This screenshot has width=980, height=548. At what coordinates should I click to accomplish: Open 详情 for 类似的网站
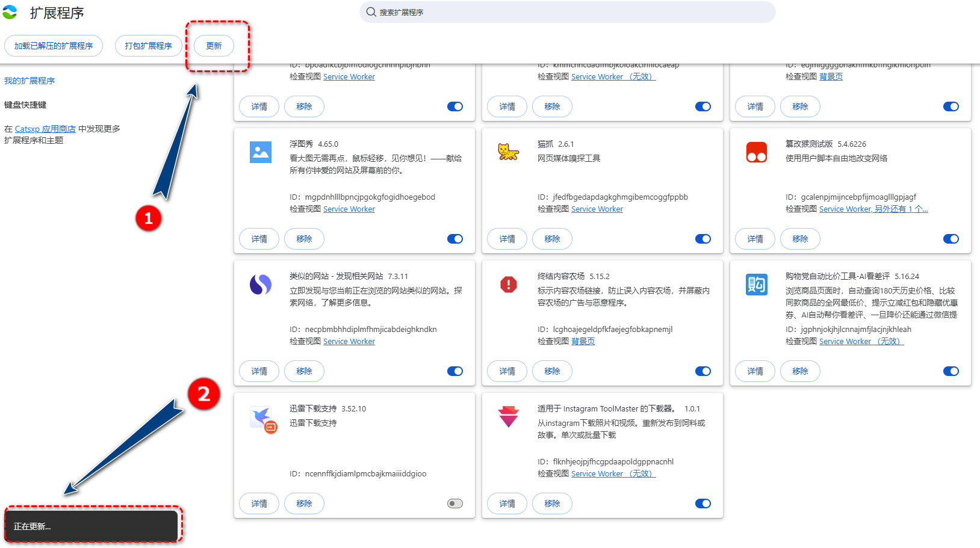(259, 371)
